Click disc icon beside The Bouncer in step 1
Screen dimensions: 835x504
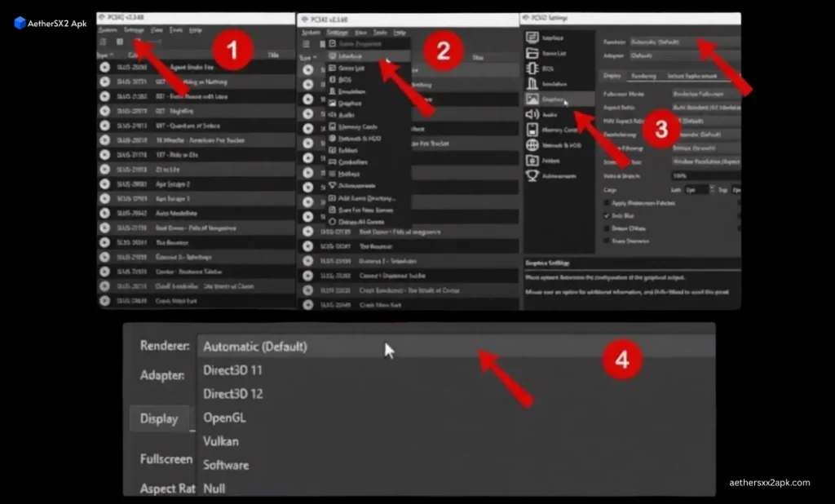[x=105, y=242]
